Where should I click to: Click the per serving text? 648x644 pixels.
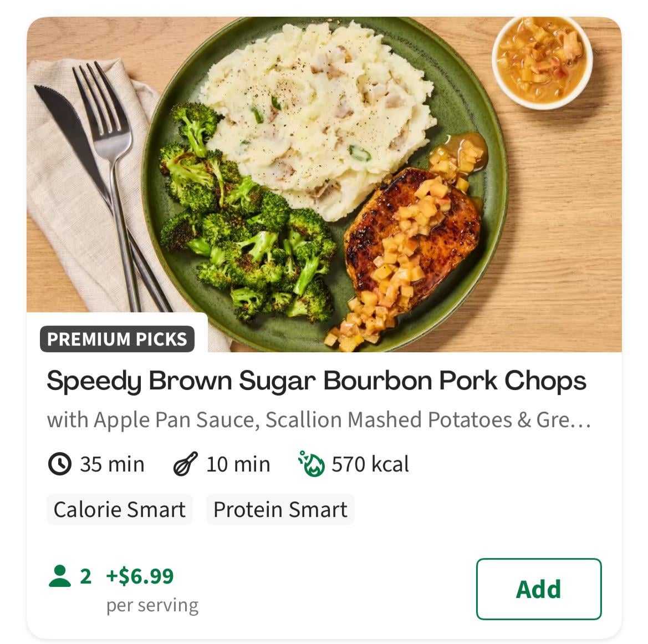(x=152, y=605)
